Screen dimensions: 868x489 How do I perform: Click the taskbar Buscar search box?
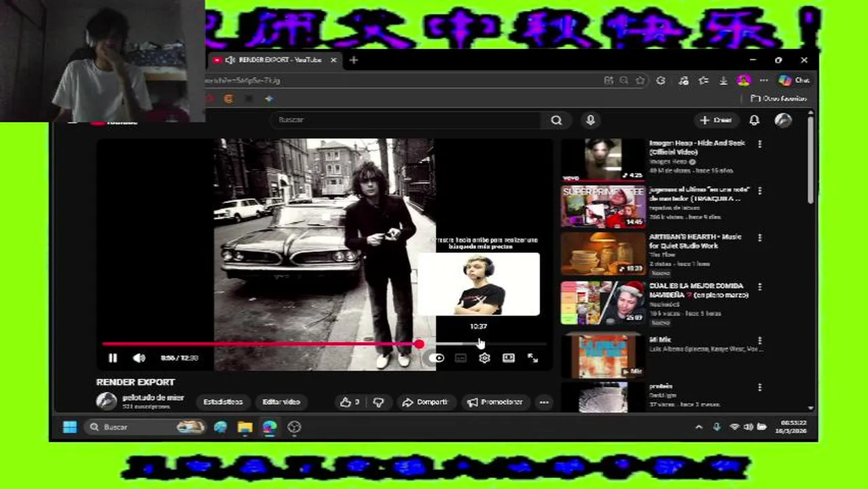coord(145,427)
